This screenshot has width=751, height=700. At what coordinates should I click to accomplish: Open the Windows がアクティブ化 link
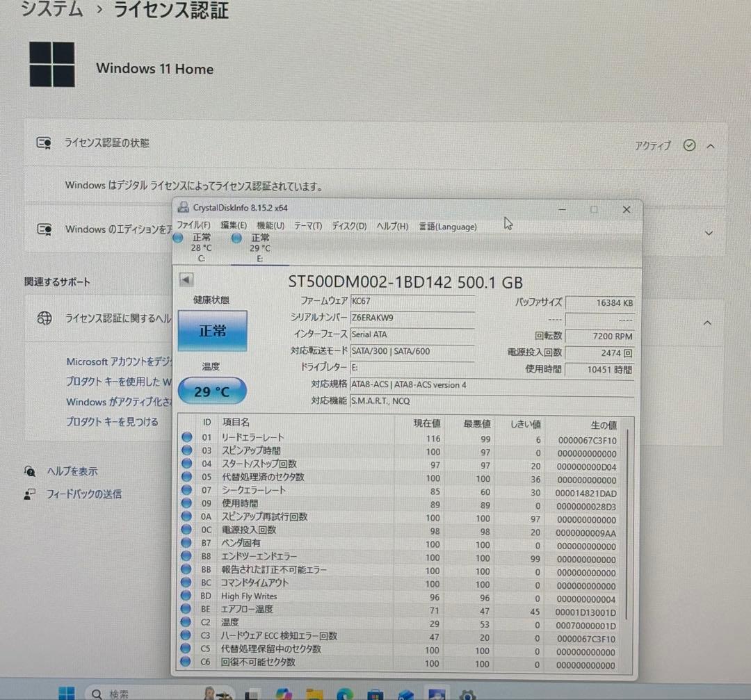[119, 402]
